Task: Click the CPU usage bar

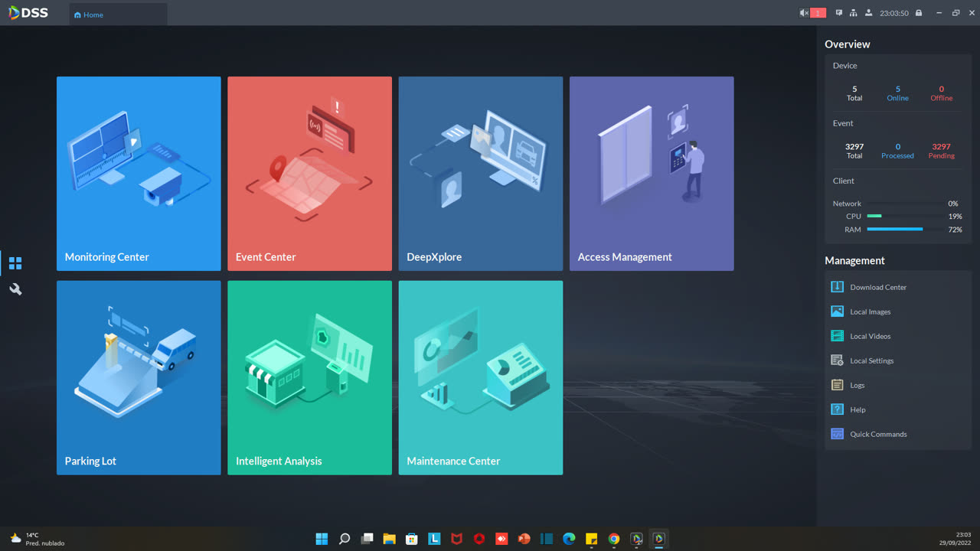Action: tap(906, 216)
